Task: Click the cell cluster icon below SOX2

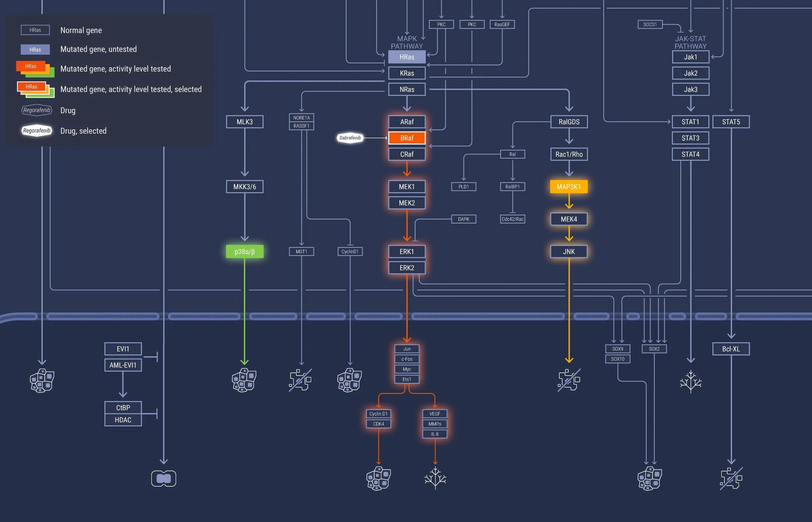Action: [650, 478]
